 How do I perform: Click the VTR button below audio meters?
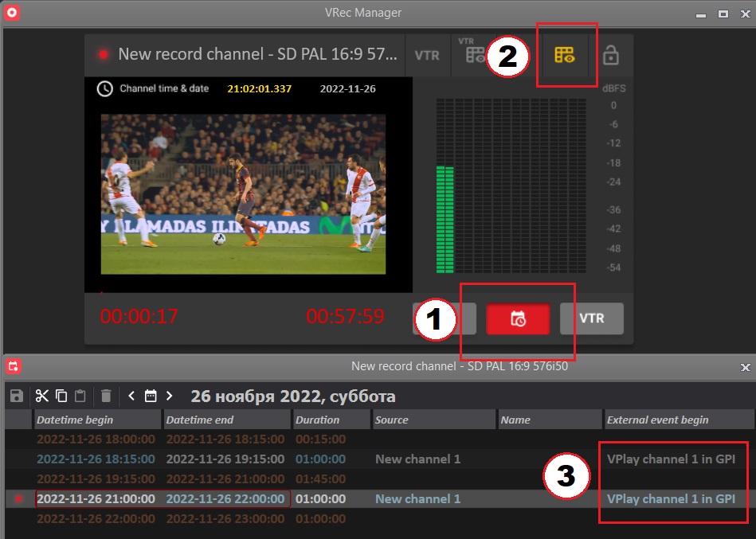point(592,318)
